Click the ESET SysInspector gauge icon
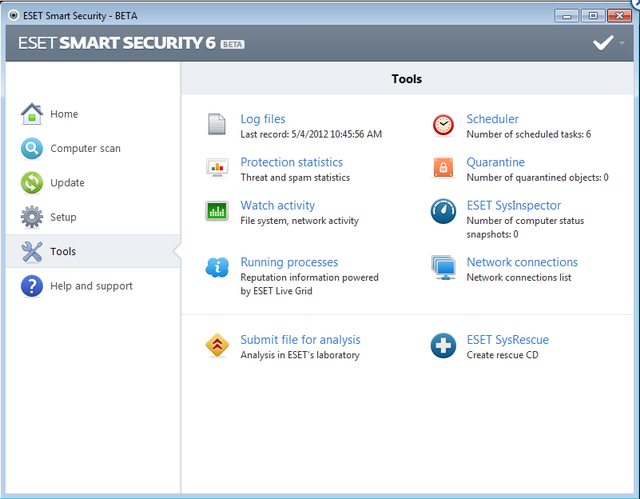 [443, 211]
